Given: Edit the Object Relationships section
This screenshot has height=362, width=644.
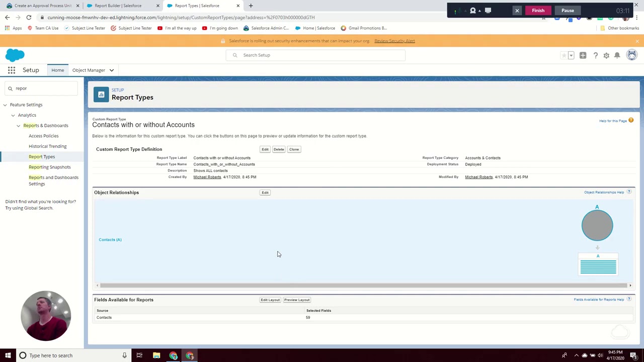Looking at the screenshot, I should coord(265,193).
